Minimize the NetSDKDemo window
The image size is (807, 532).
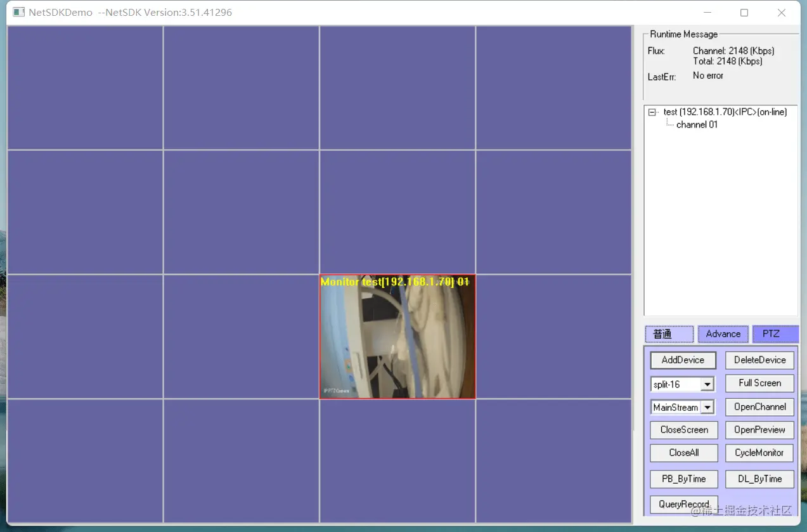coord(707,13)
